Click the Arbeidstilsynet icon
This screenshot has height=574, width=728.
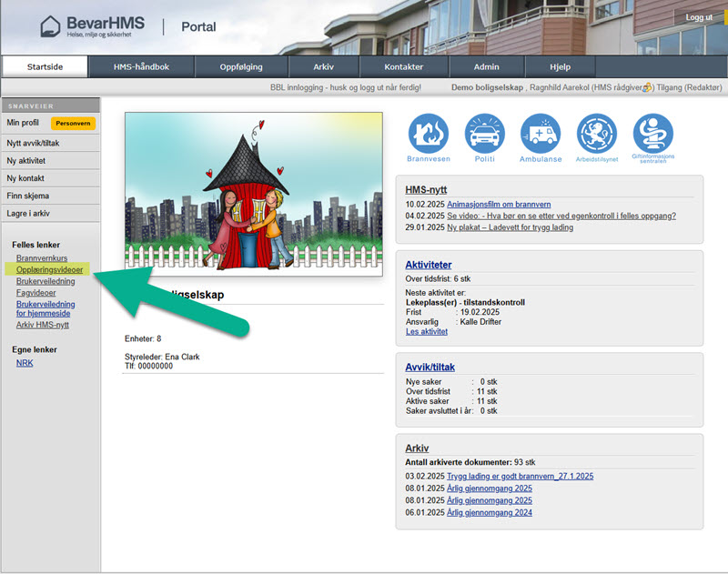tap(597, 134)
